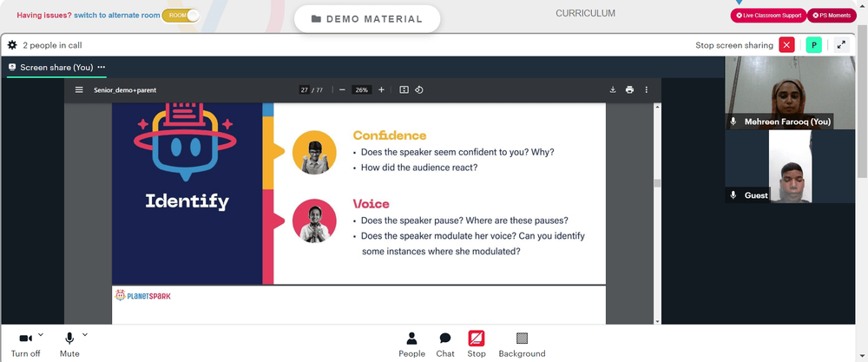This screenshot has width=868, height=362.
Task: Click the Confidence heading on slide
Action: click(390, 135)
